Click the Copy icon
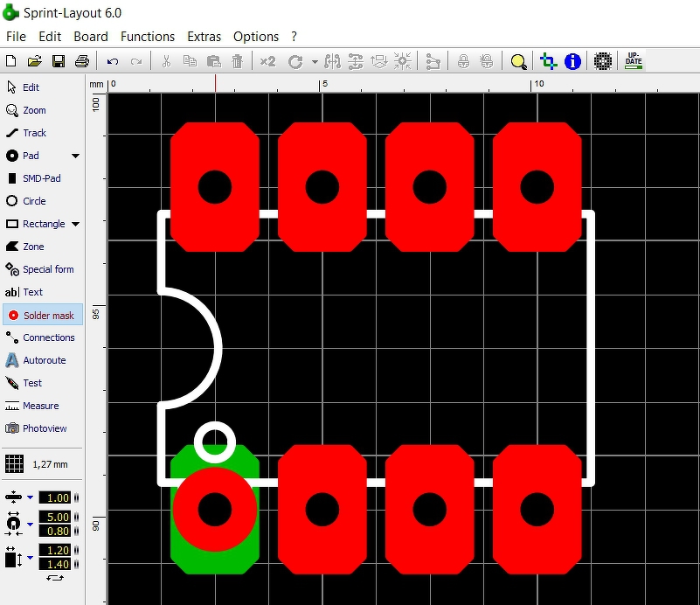Image resolution: width=700 pixels, height=605 pixels. point(191,61)
